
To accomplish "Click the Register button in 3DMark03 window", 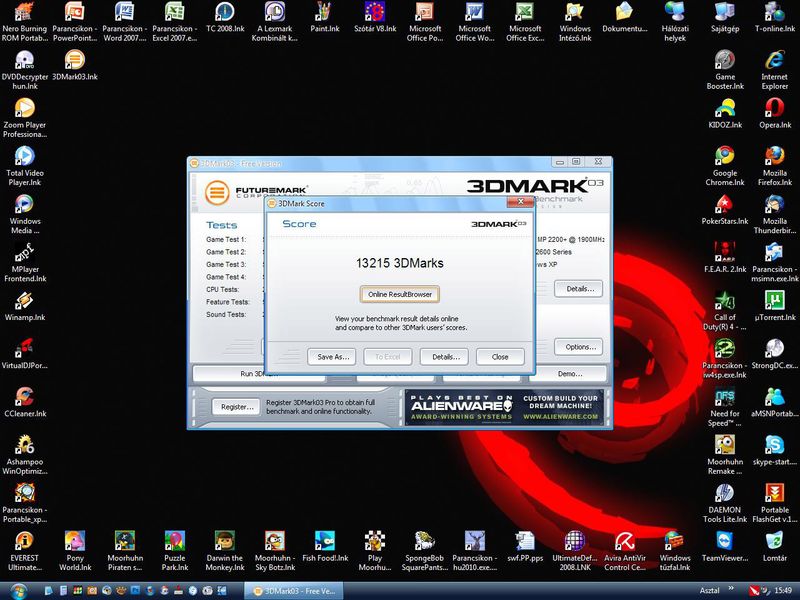I will coord(237,407).
